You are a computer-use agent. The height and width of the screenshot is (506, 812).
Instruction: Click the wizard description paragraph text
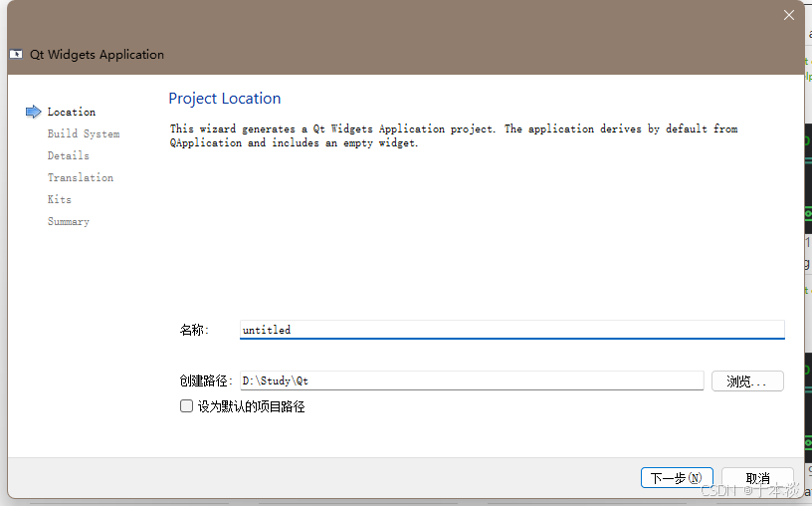pos(454,135)
